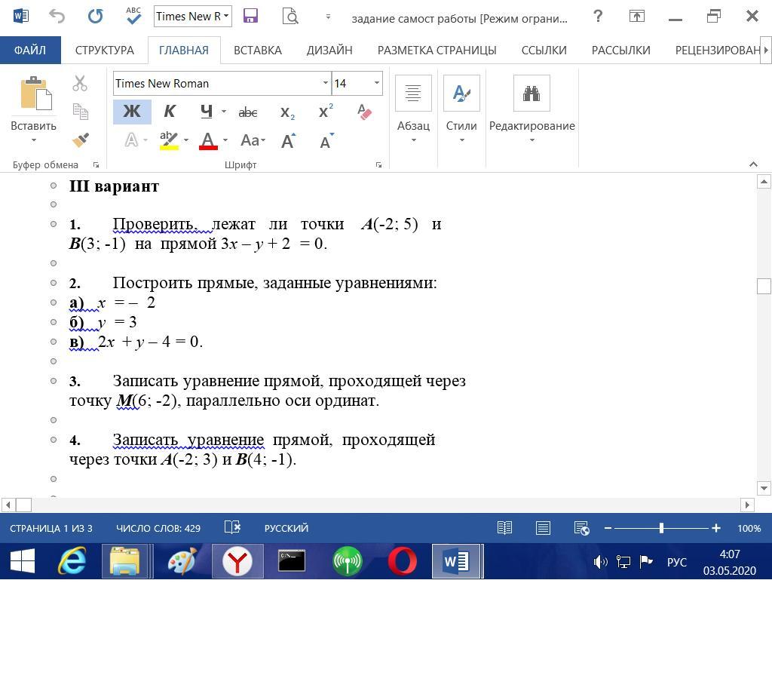Switch to the ВСТАВКА tab
This screenshot has height=700, width=772.
258,51
